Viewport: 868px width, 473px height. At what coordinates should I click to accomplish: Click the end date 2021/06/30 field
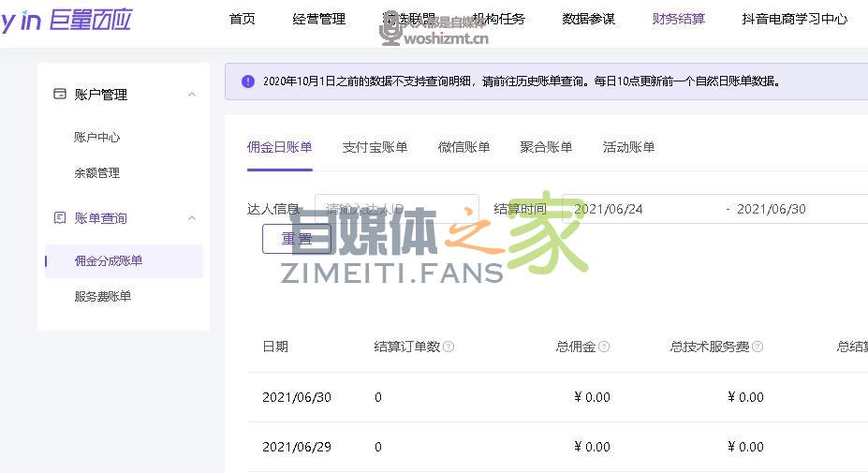[x=787, y=209]
